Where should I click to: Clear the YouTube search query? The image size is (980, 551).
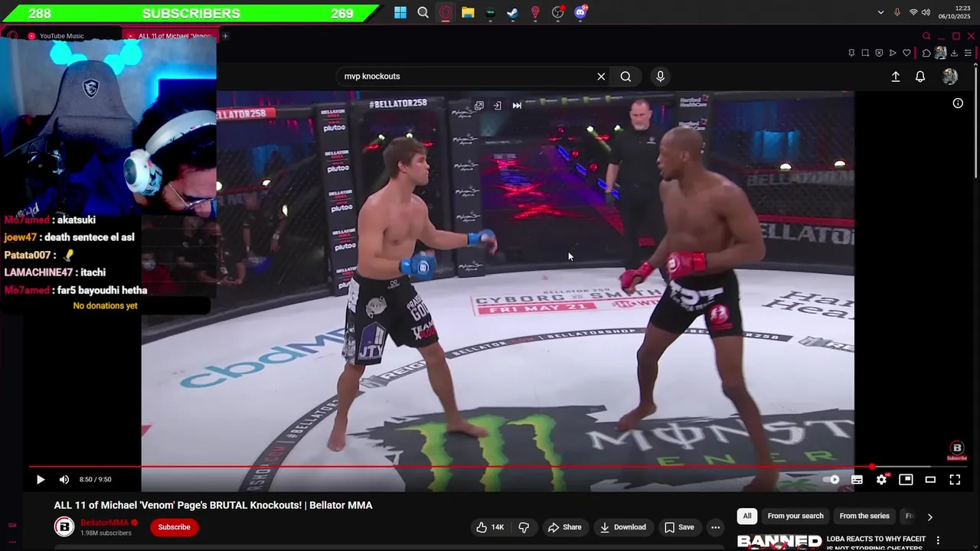coord(601,77)
